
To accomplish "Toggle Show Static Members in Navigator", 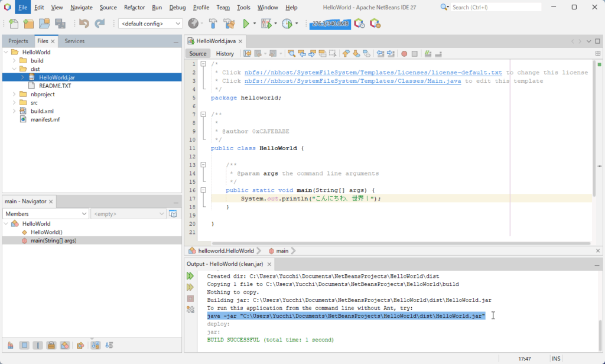I will [x=38, y=345].
